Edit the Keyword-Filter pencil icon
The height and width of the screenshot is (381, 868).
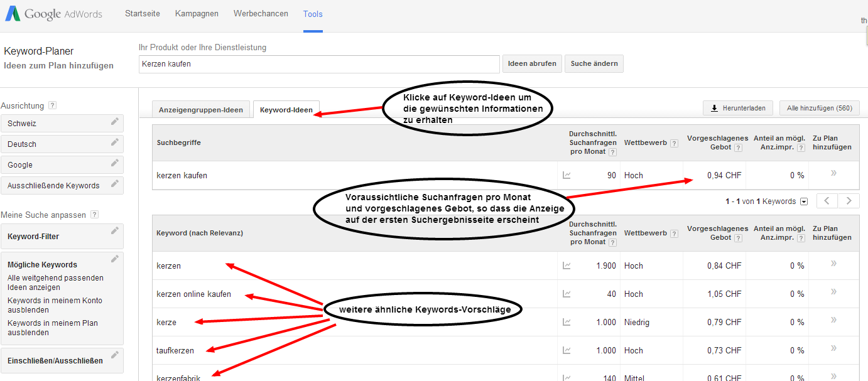pyautogui.click(x=114, y=231)
